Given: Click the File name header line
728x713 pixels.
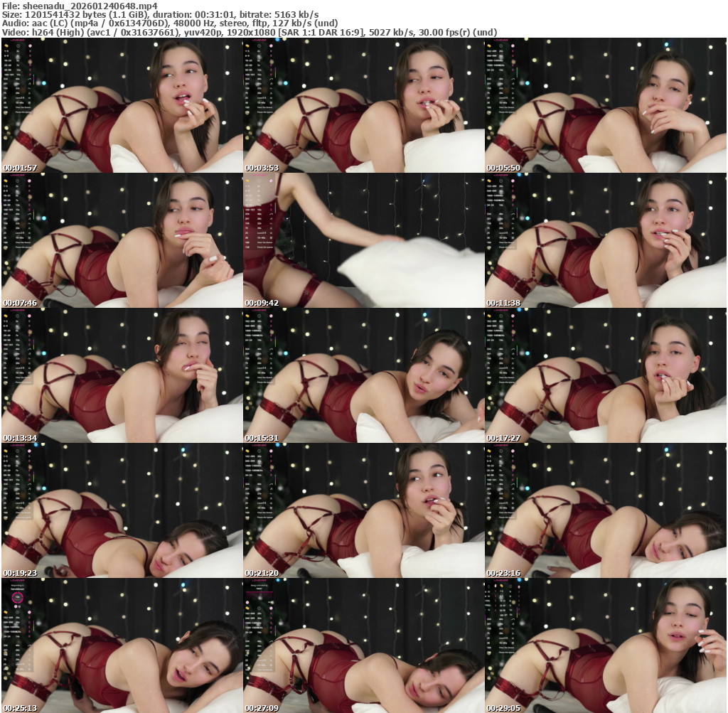Looking at the screenshot, I should 80,6.
